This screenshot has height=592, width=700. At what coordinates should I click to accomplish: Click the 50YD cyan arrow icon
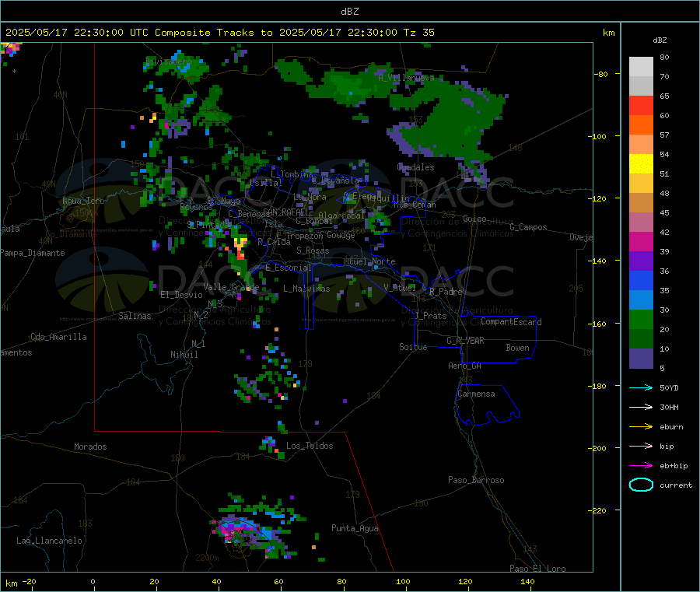[641, 387]
